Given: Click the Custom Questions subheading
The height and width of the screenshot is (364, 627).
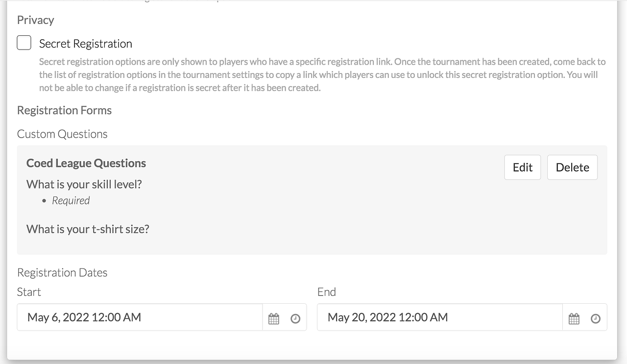Looking at the screenshot, I should point(62,134).
